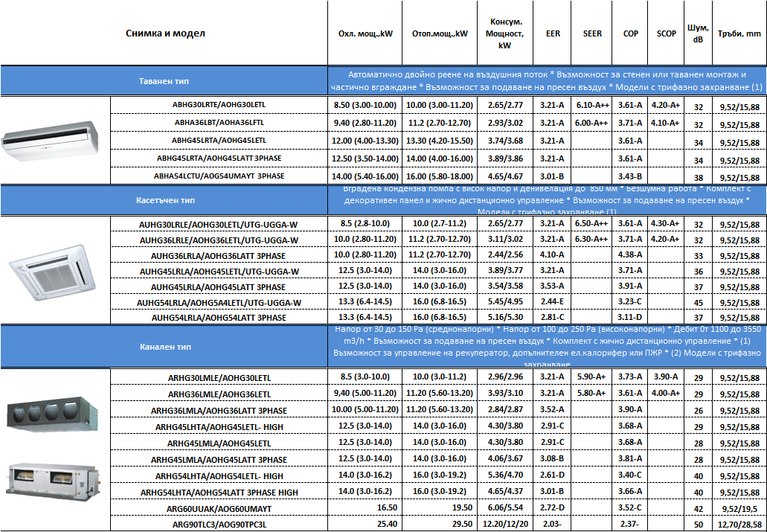Select model ABHG30LRTE/AOHG30LETL

(x=219, y=105)
